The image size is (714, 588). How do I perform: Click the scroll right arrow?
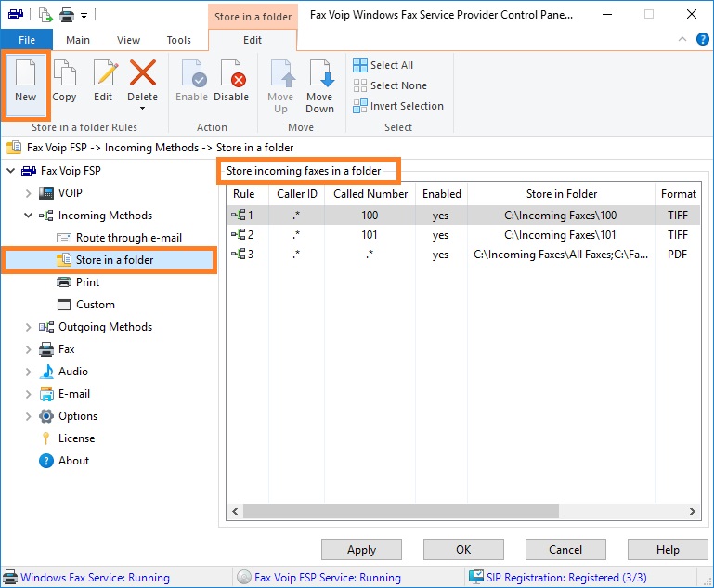pyautogui.click(x=692, y=512)
